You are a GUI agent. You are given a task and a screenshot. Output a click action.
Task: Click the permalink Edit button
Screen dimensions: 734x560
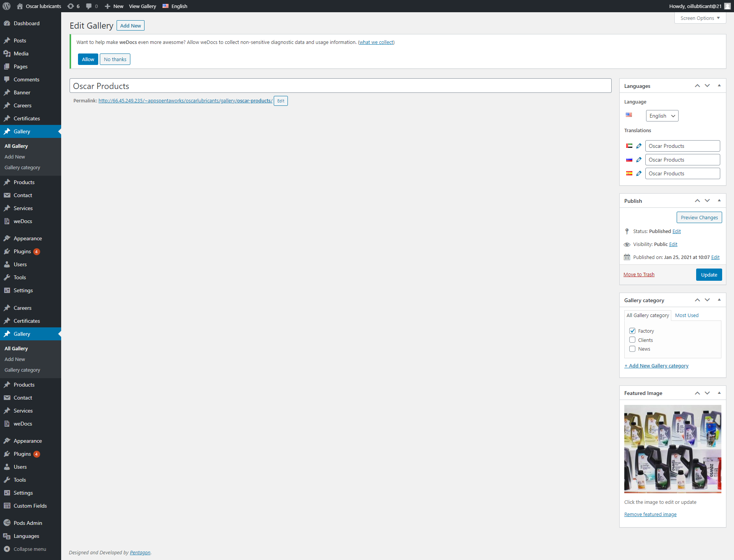[281, 101]
